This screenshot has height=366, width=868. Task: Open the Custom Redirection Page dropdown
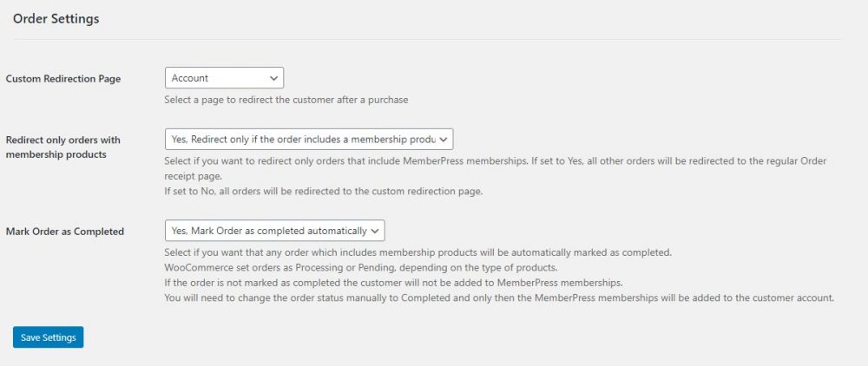224,78
